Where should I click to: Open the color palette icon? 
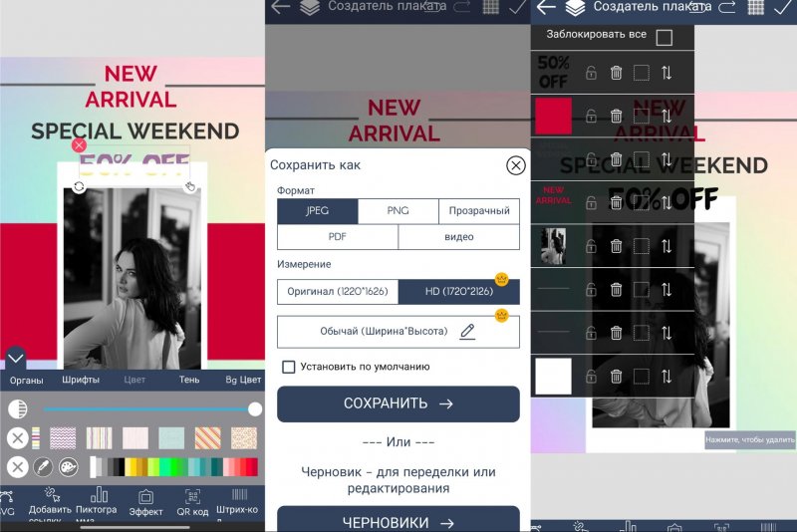click(68, 466)
